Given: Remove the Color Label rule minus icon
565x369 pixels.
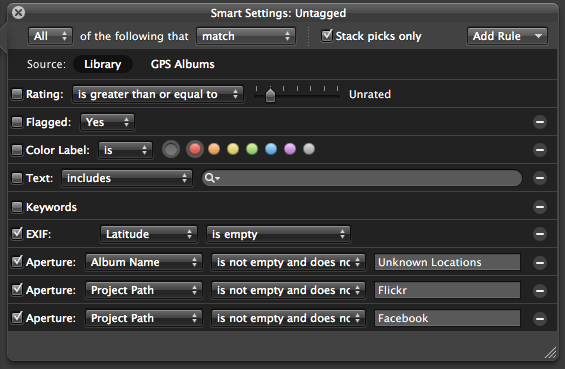Looking at the screenshot, I should pos(539,150).
